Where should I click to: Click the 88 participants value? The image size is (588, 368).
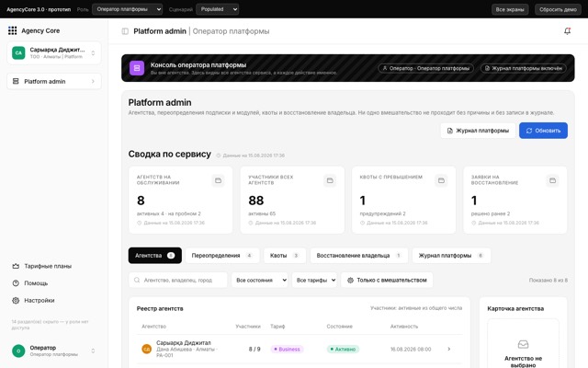click(256, 201)
